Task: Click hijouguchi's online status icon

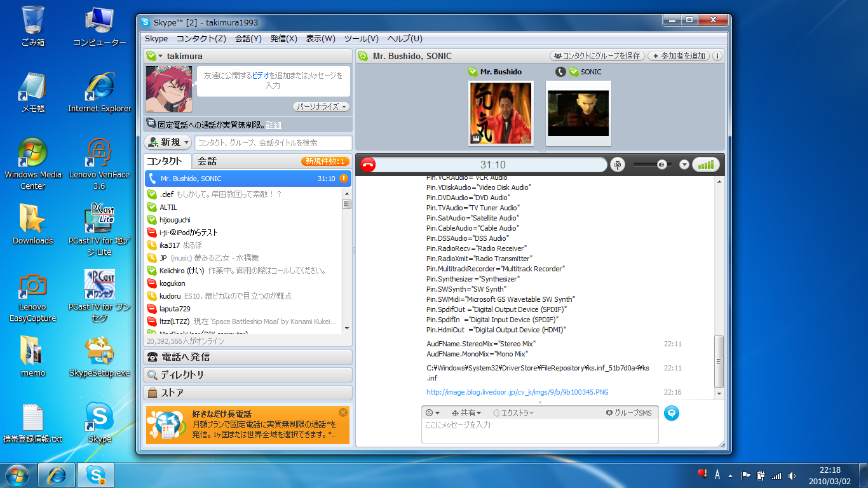Action: pos(152,220)
